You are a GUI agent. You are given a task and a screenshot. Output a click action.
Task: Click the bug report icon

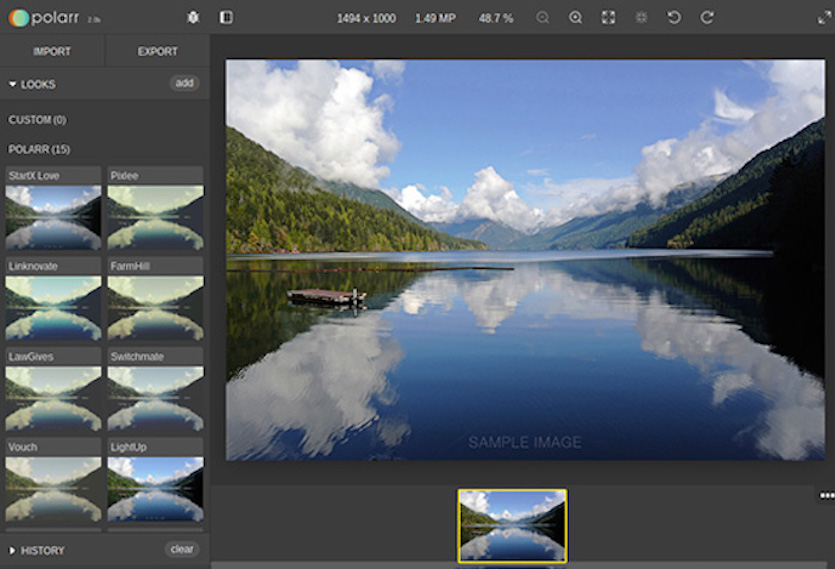193,17
